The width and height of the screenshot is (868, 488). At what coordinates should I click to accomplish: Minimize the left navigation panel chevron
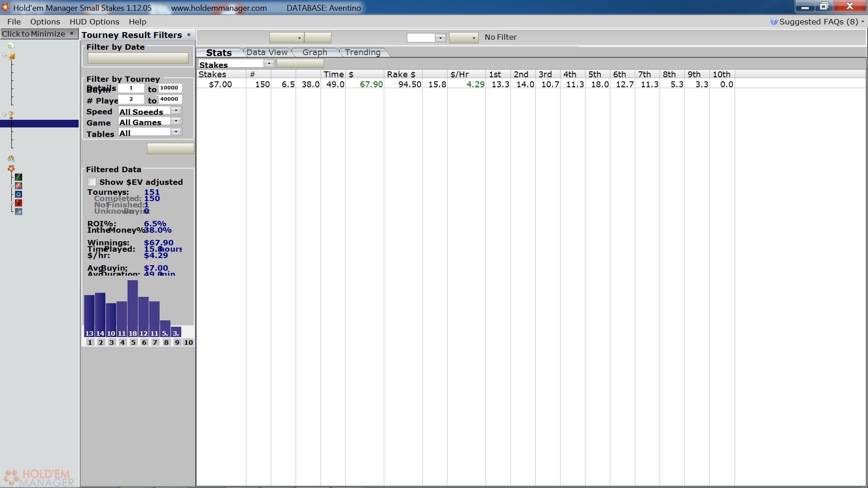click(x=71, y=33)
